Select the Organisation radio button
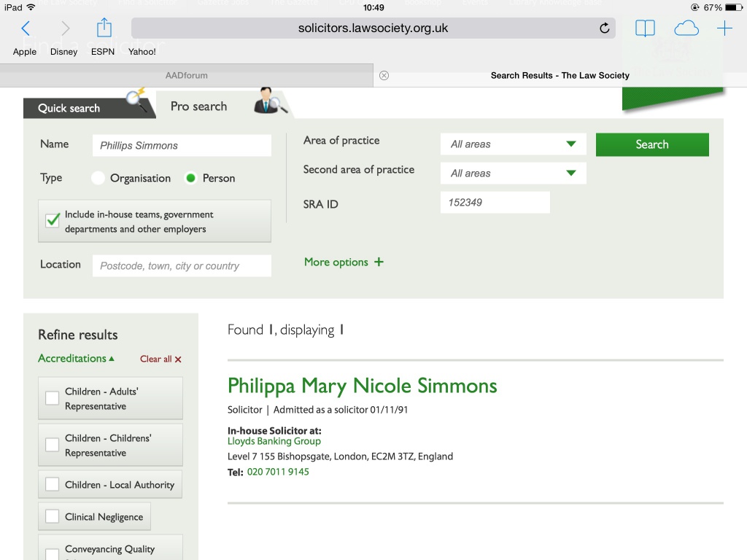This screenshot has width=747, height=560. [98, 178]
